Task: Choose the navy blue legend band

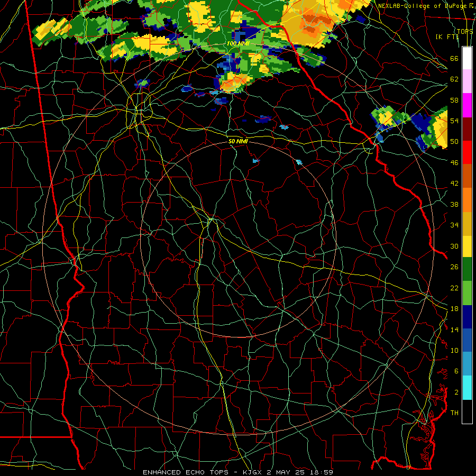Action: [x=467, y=317]
